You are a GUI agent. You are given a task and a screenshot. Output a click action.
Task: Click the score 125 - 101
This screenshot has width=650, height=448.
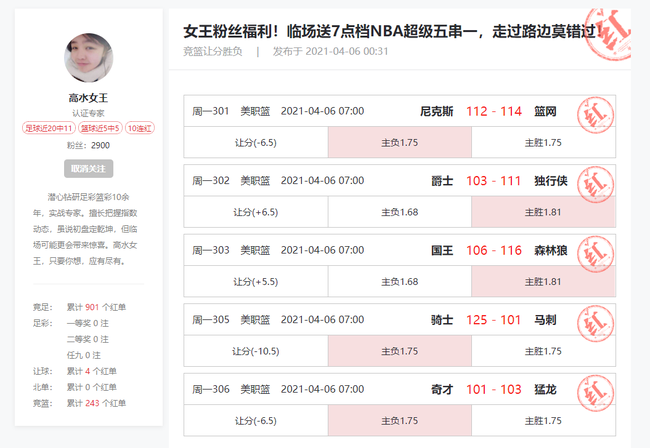coord(494,320)
